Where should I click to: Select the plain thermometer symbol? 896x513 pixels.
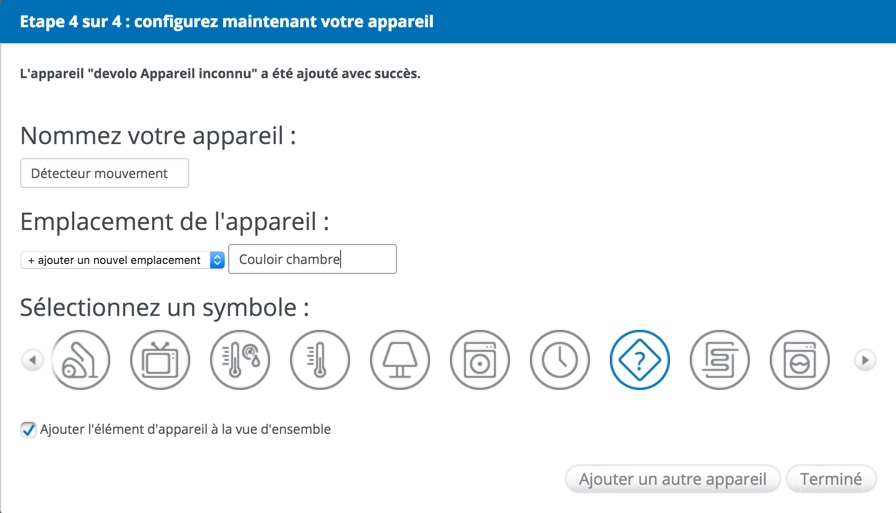pyautogui.click(x=320, y=360)
